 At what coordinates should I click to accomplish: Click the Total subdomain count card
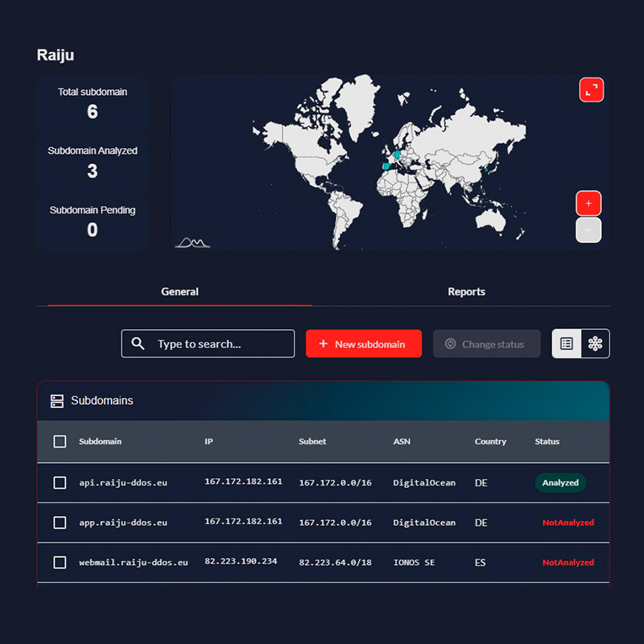tap(93, 104)
